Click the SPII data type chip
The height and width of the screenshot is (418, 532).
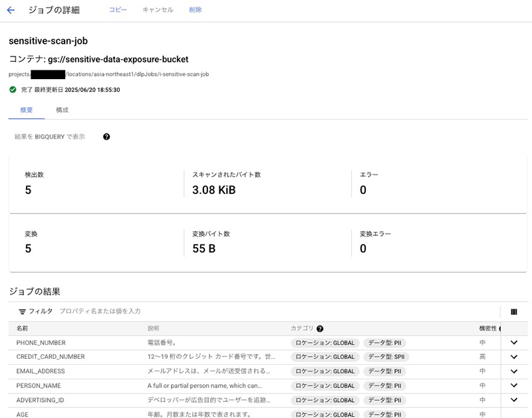point(386,357)
